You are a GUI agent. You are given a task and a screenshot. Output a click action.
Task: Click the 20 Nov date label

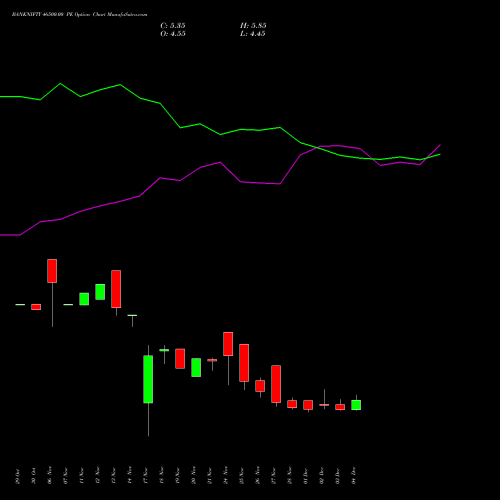(194, 476)
